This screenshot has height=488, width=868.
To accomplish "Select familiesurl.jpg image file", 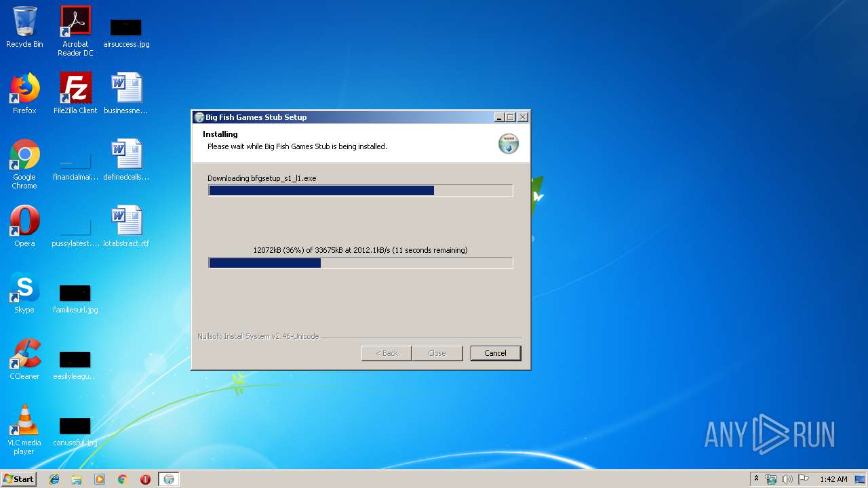I will (75, 298).
